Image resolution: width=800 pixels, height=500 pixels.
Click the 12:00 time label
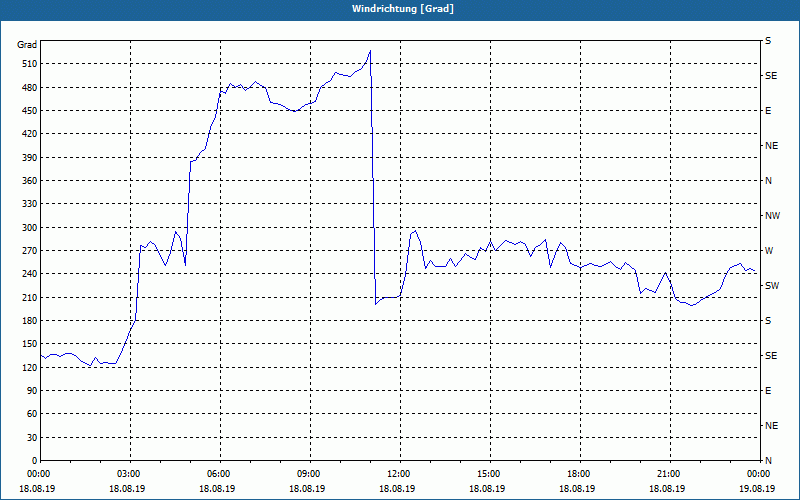401,473
